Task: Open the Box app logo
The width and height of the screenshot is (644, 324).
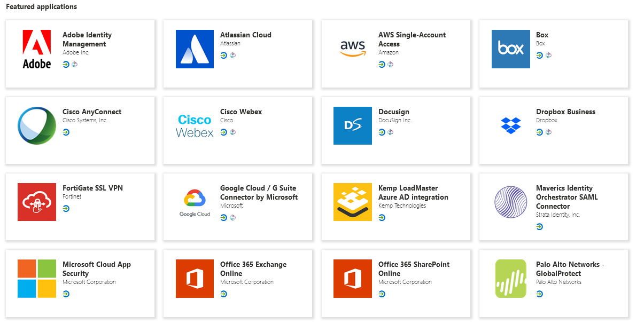Action: point(510,49)
